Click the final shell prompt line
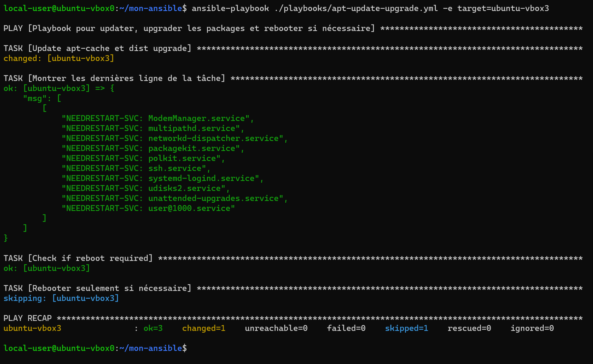This screenshot has height=364, width=593. pyautogui.click(x=95, y=348)
